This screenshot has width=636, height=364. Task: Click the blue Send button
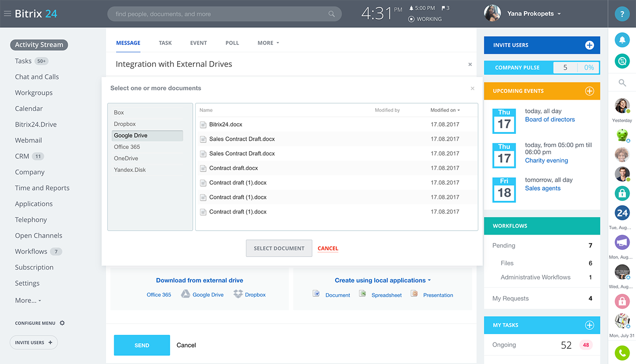(x=142, y=345)
